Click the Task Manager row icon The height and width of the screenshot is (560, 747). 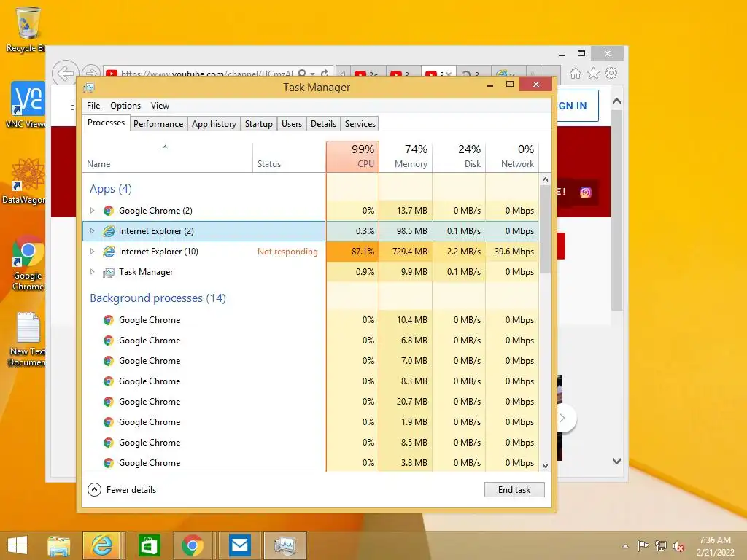click(109, 272)
